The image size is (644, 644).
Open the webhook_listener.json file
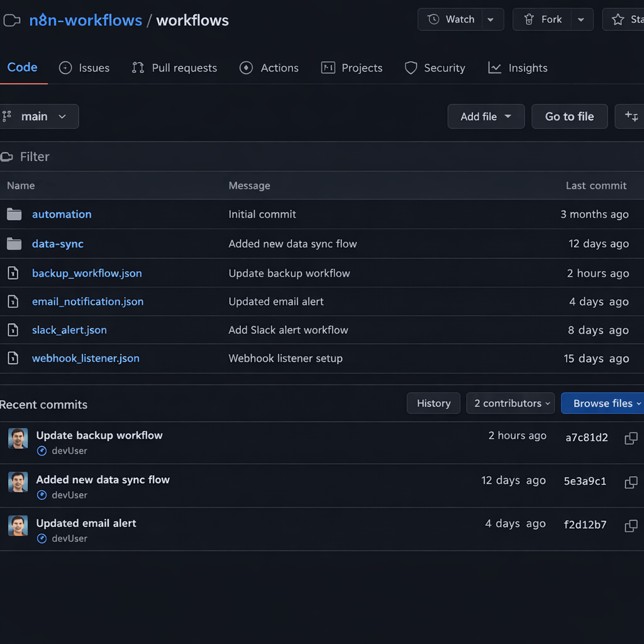point(86,358)
